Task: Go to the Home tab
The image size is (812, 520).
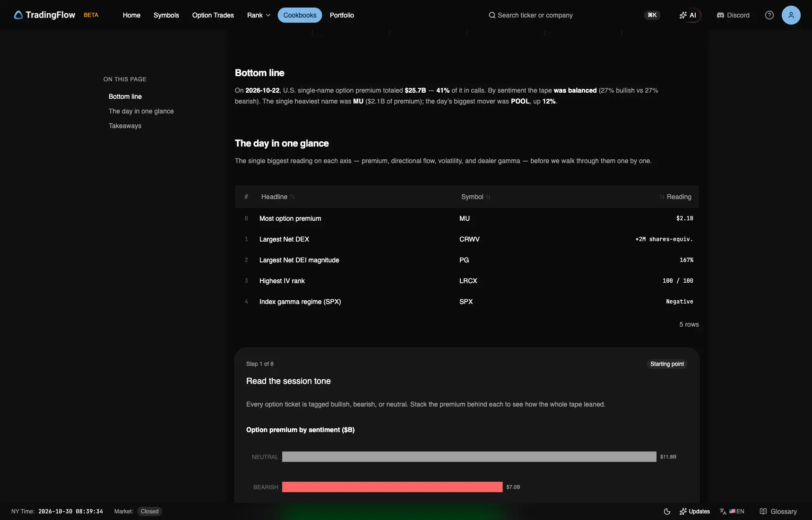Action: coord(131,15)
